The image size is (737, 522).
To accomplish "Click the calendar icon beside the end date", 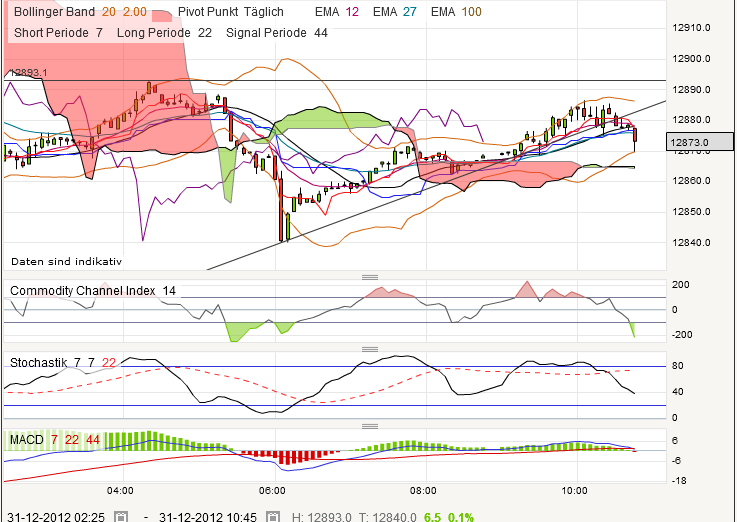I will pos(273,516).
